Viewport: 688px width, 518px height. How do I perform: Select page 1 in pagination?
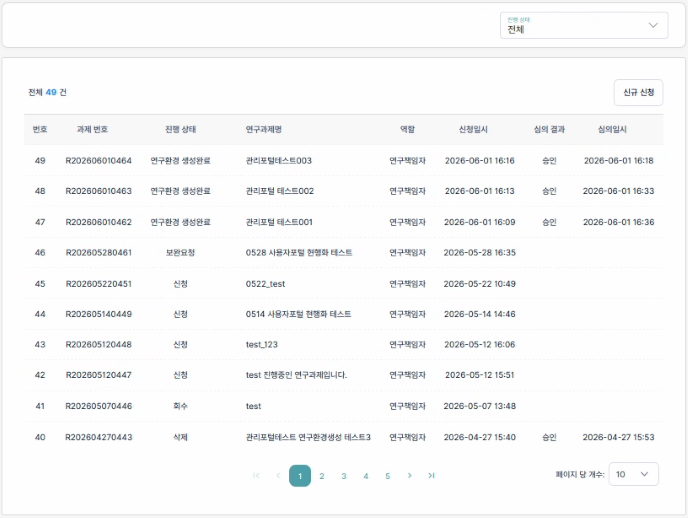pos(300,476)
